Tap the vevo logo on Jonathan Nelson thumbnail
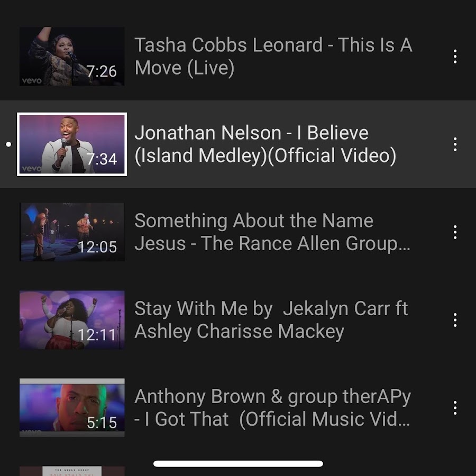This screenshot has height=476, width=476. click(x=32, y=169)
